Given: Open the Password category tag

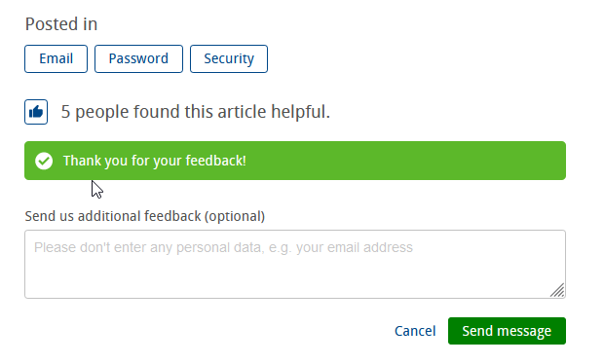Looking at the screenshot, I should 138,58.
